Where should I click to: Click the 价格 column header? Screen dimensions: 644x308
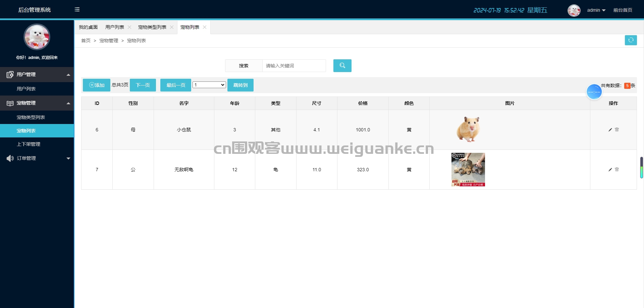click(x=363, y=103)
